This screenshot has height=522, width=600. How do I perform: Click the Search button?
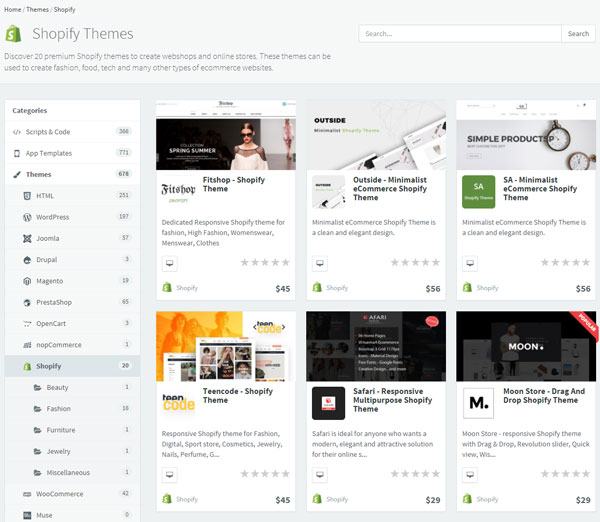[x=578, y=34]
